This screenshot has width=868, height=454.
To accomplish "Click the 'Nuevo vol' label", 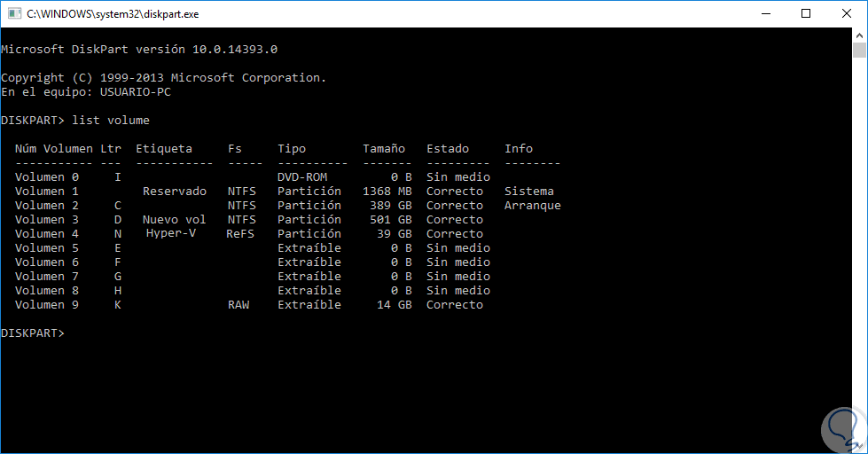I will click(175, 220).
